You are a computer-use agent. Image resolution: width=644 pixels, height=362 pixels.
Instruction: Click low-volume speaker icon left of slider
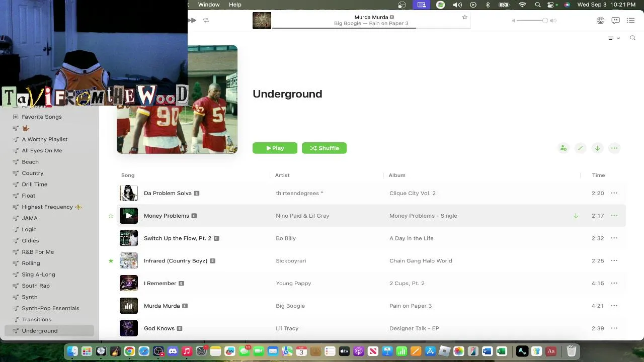pos(514,21)
